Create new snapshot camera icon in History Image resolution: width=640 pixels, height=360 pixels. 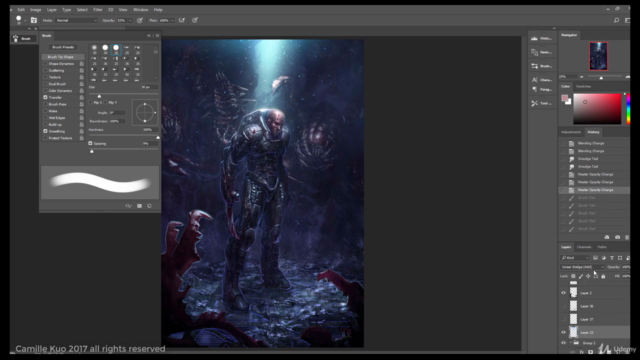(617, 237)
